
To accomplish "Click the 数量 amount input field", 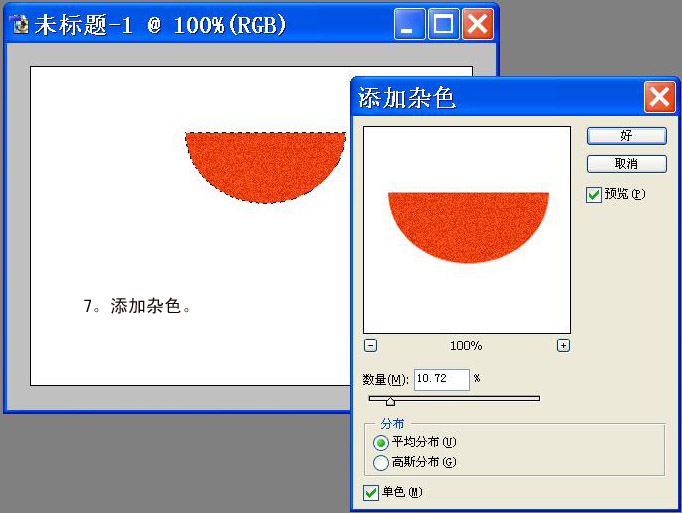I will pos(441,379).
